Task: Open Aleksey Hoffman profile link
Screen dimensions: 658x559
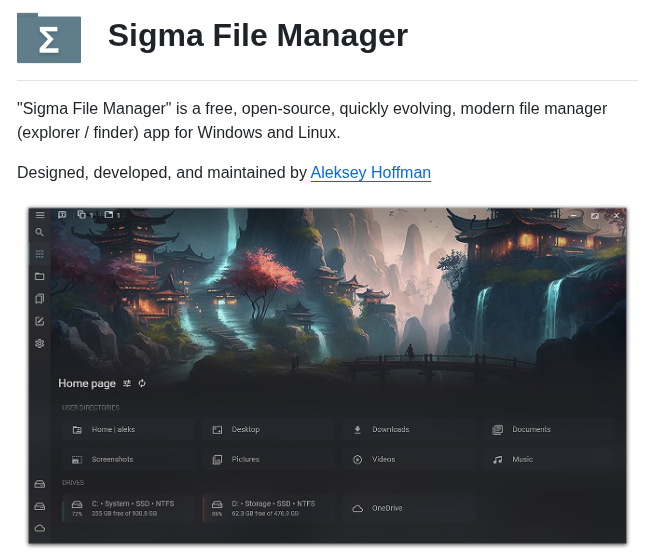Action: [x=371, y=172]
